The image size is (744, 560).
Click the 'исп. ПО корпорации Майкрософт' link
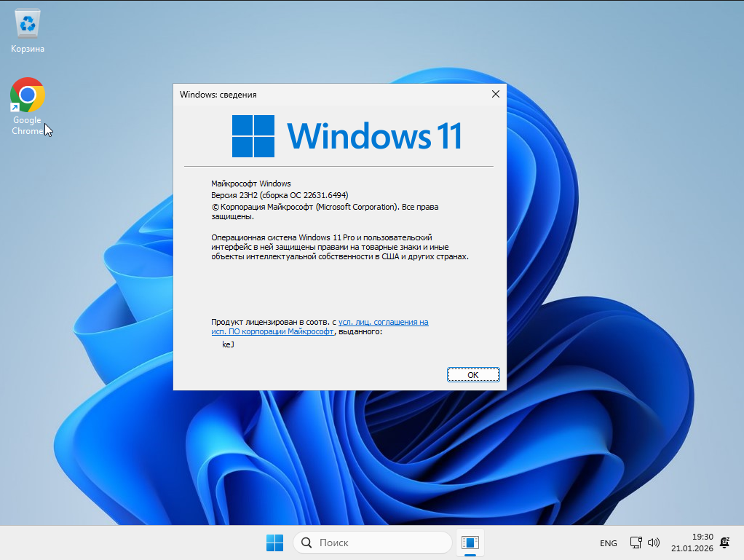point(272,331)
